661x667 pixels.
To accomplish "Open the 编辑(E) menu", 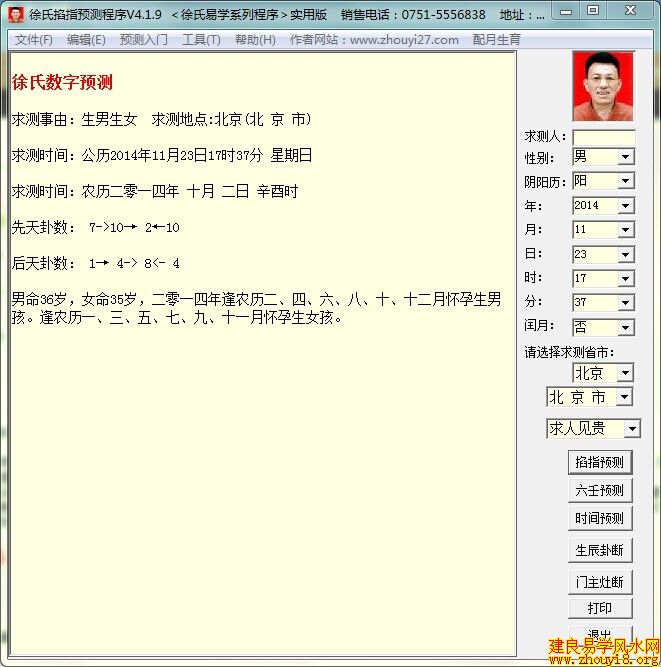I will [86, 40].
